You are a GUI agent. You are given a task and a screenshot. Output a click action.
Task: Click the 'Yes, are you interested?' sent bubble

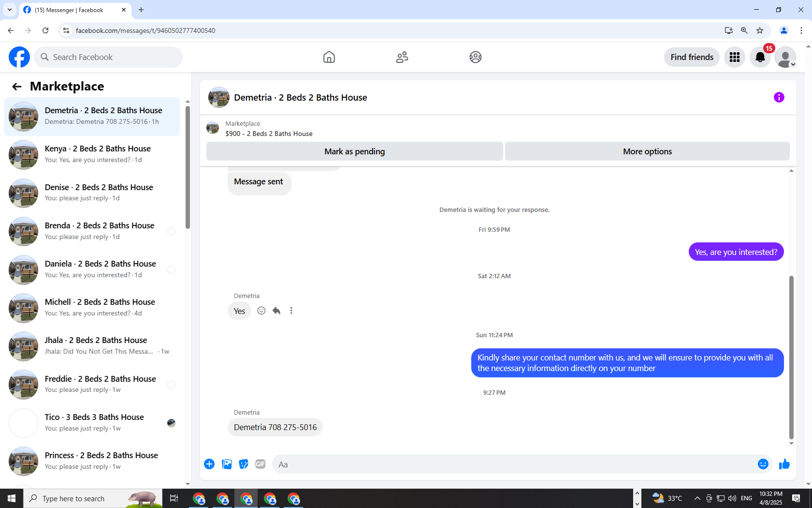click(736, 252)
